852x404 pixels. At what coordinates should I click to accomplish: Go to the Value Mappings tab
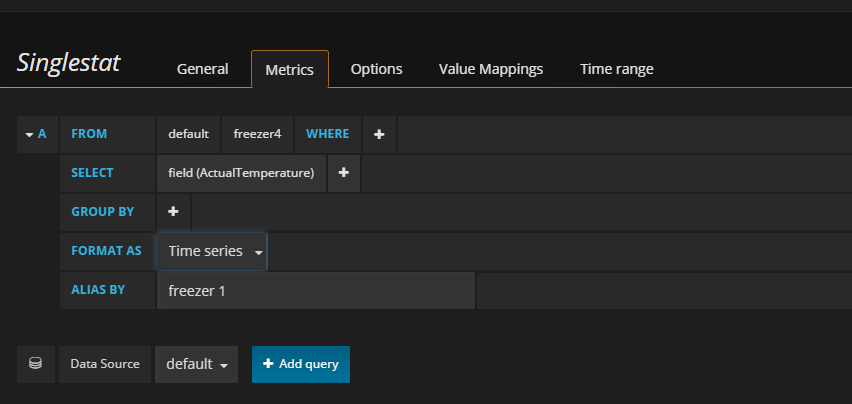[x=491, y=69]
